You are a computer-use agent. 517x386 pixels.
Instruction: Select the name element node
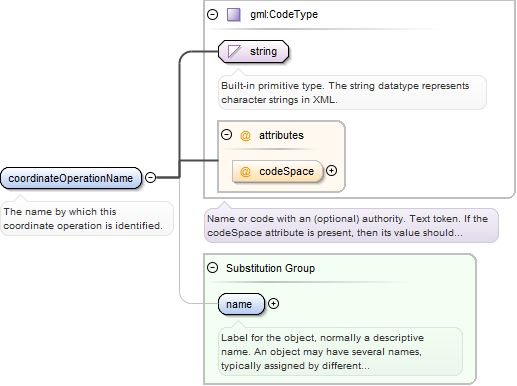click(x=241, y=304)
